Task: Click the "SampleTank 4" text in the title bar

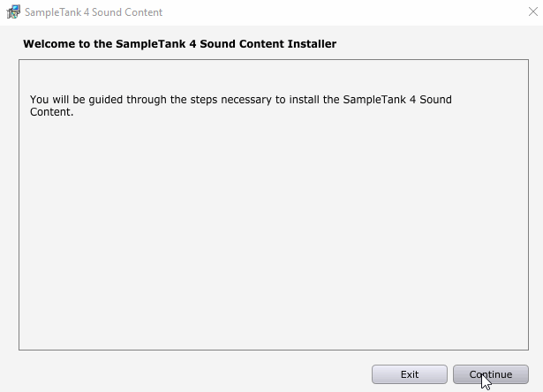Action: click(58, 12)
